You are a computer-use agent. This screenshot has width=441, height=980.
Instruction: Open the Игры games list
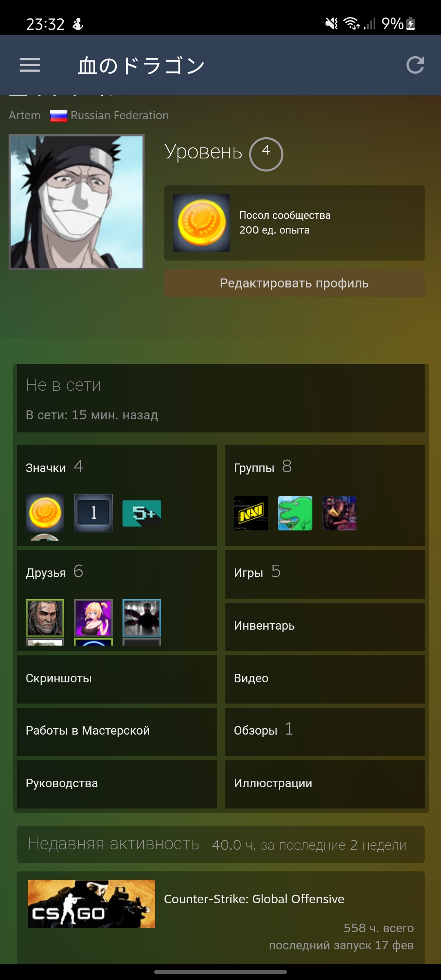point(325,574)
